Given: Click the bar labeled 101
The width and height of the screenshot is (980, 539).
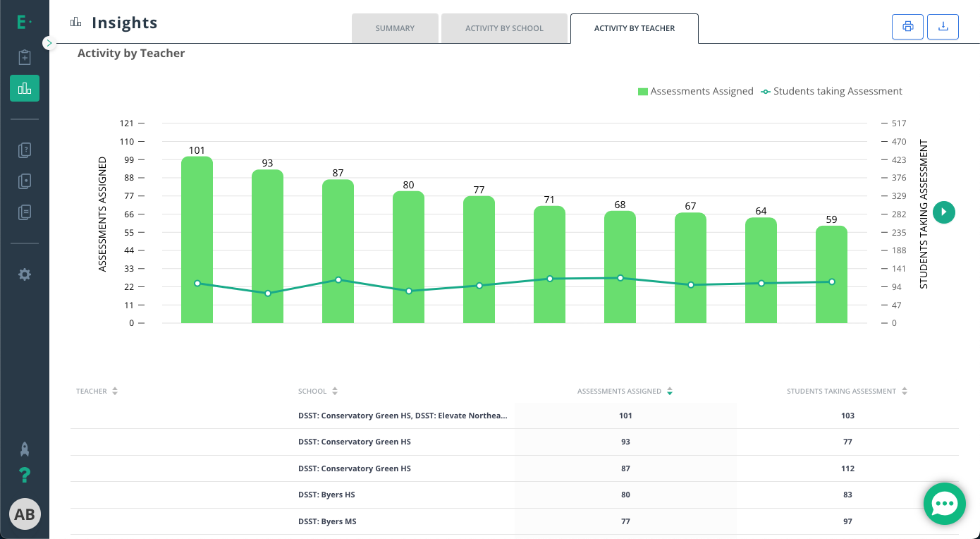Looking at the screenshot, I should [x=197, y=240].
